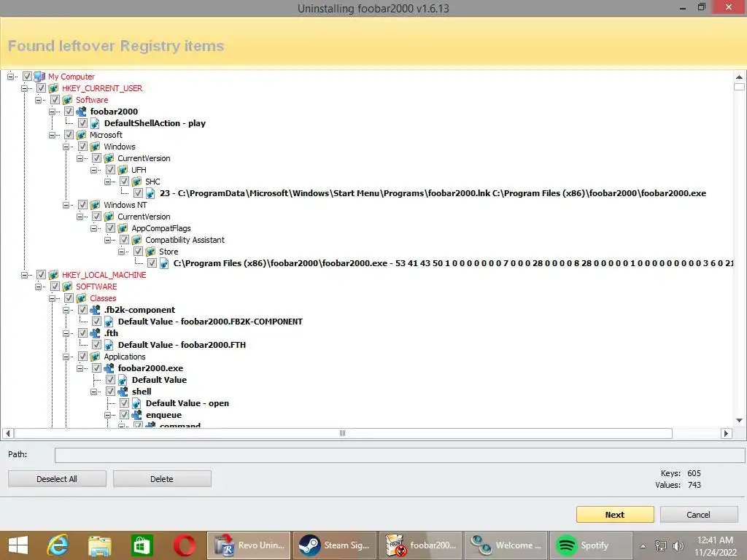Click the HKEY_LOCAL_MACHINE hive icon
747x560 pixels.
[53, 275]
